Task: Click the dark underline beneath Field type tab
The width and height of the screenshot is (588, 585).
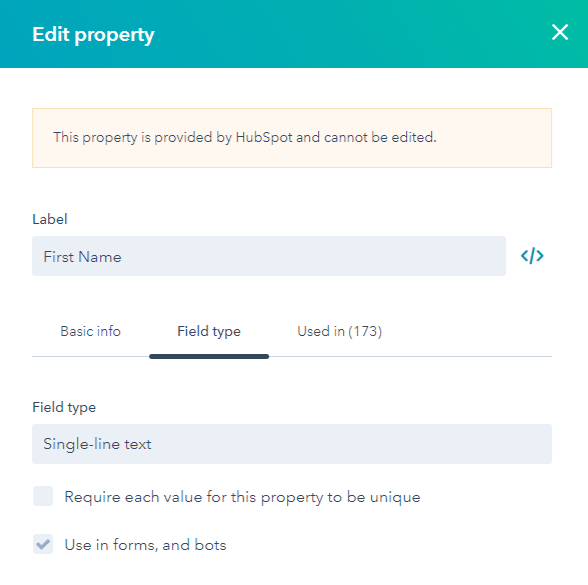Action: pyautogui.click(x=209, y=357)
